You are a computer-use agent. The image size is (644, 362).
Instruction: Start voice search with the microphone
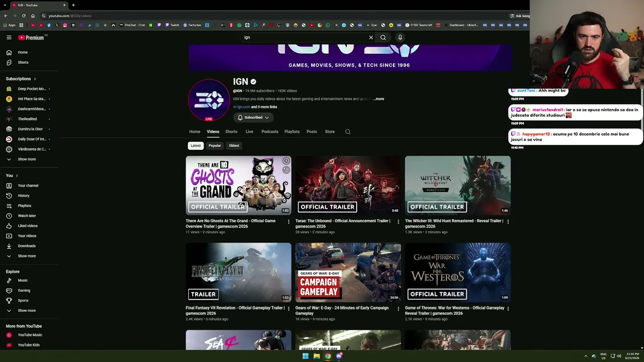[x=400, y=37]
